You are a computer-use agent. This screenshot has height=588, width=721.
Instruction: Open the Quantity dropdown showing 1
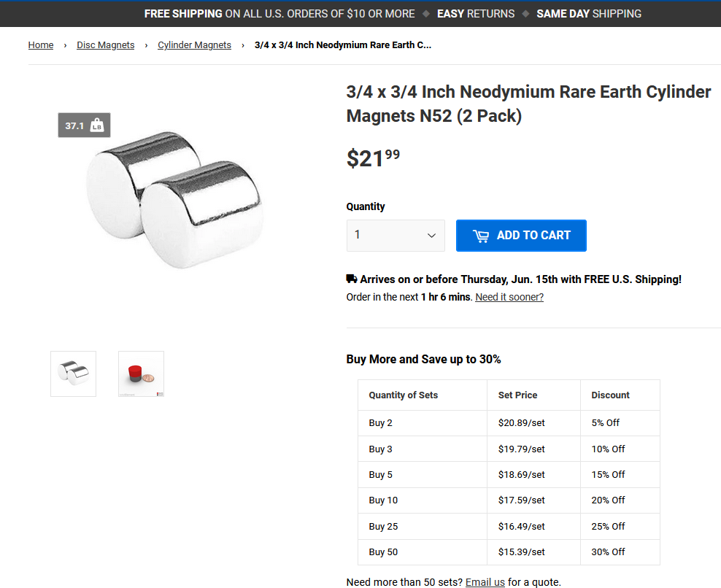click(x=396, y=236)
